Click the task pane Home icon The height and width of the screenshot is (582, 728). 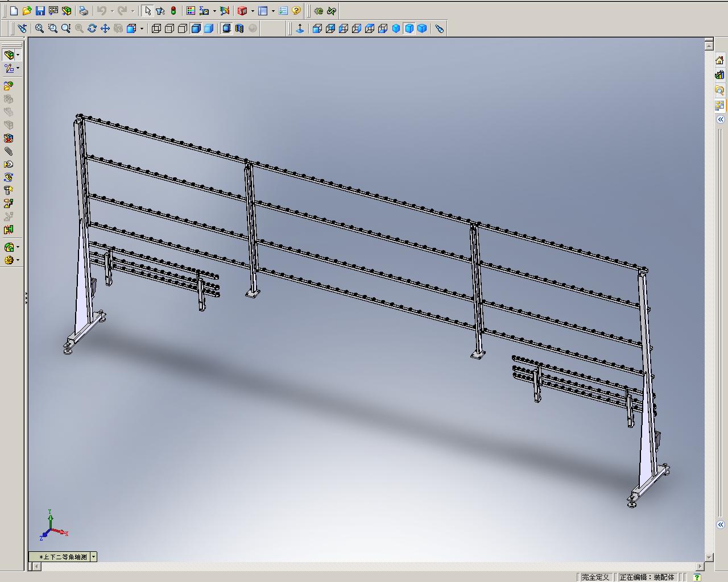click(x=719, y=60)
